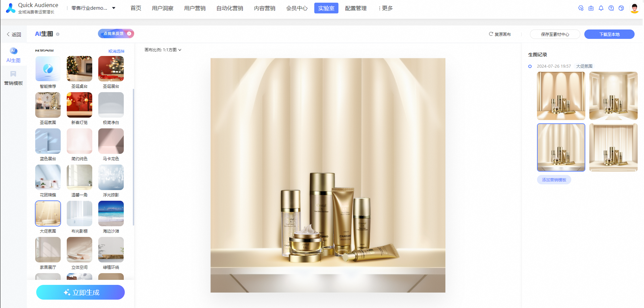Viewport: 644px width, 308px height.
Task: Open the 用户营销 menu
Action: pos(195,8)
